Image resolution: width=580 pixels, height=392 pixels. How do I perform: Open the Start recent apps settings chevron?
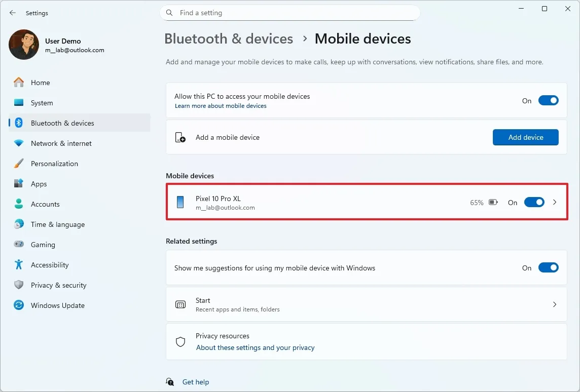click(x=555, y=304)
